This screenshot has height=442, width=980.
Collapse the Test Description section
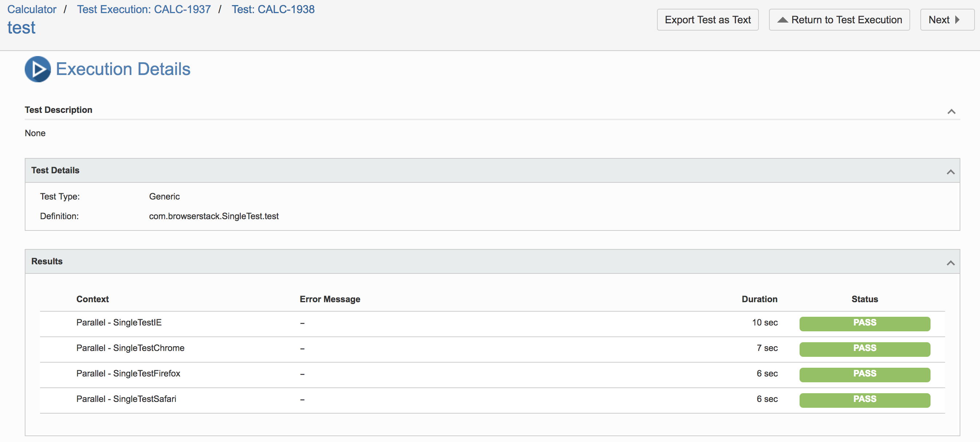951,111
